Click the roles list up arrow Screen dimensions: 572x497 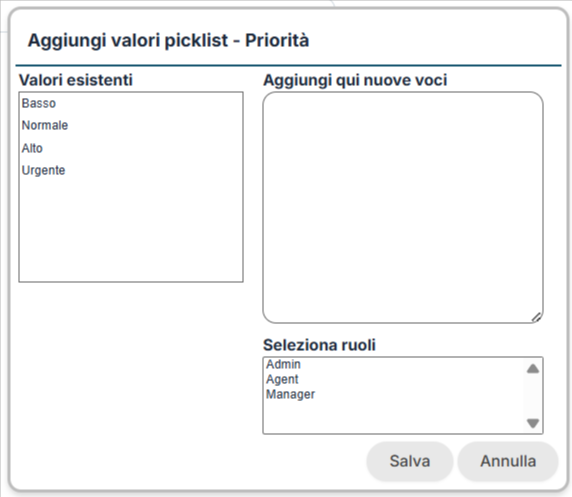pos(533,368)
